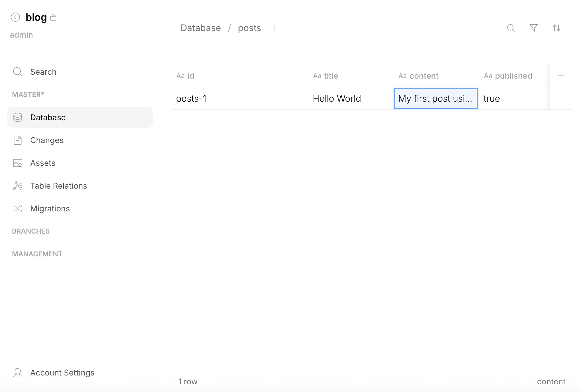Open Search from the sidebar
This screenshot has width=581, height=392.
tap(43, 72)
